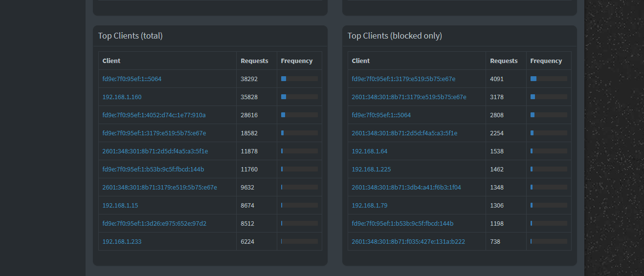Click Requests column header in total clients table
The width and height of the screenshot is (644, 276).
(x=254, y=61)
